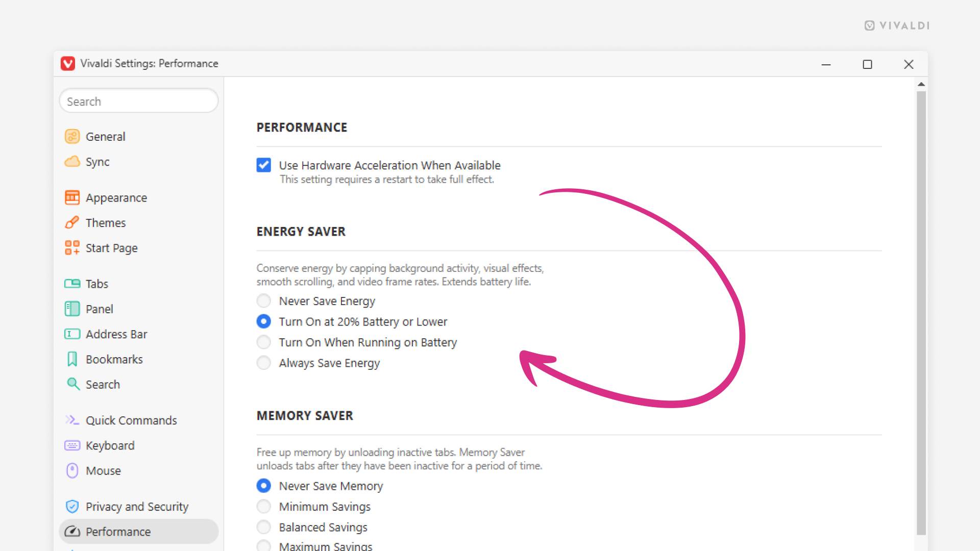Select the Tabs icon in sidebar
The width and height of the screenshot is (980, 551).
72,283
